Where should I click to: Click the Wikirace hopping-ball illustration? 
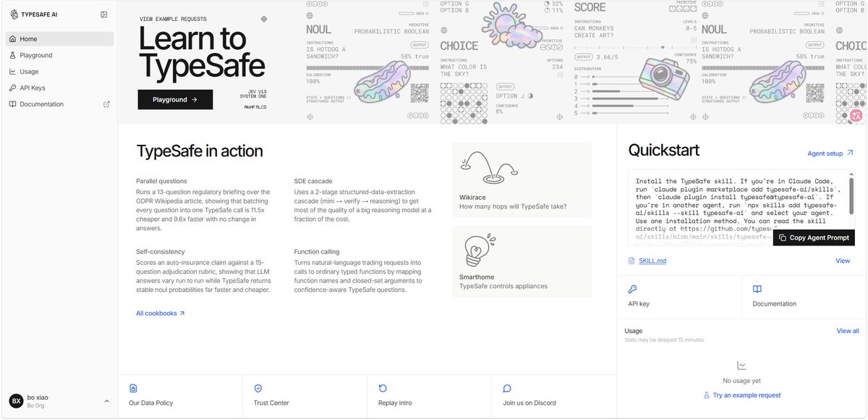click(490, 167)
